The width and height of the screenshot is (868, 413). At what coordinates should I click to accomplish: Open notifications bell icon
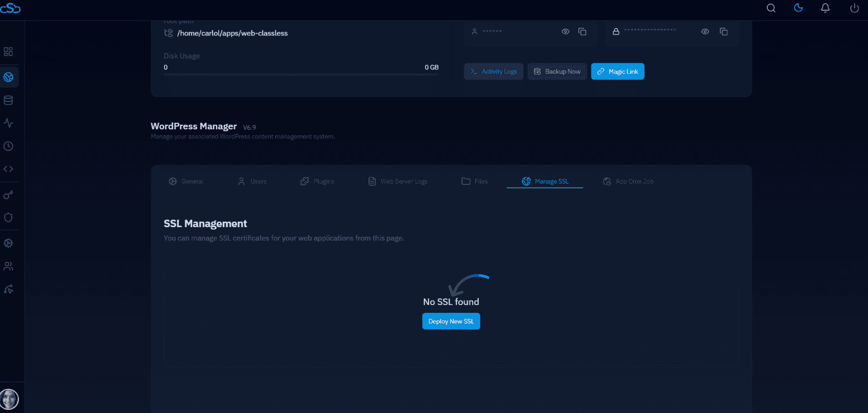[825, 8]
